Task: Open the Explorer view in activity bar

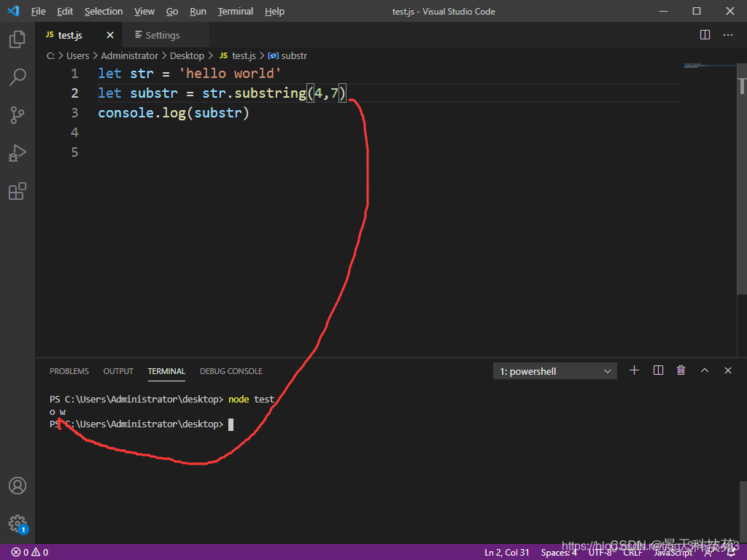Action: (x=18, y=39)
